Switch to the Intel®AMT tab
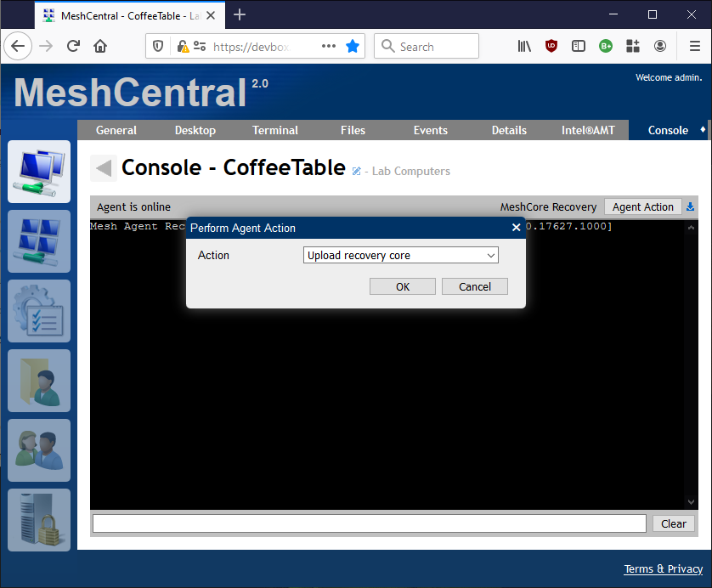 click(588, 130)
